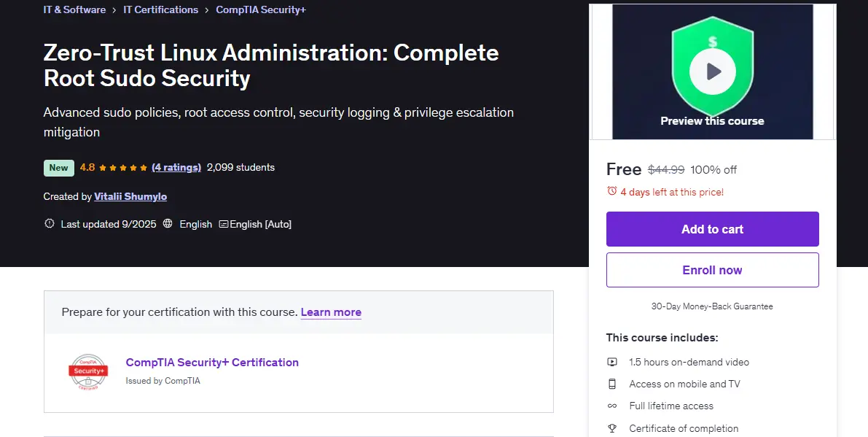Open the (4 ratings) link
This screenshot has width=868, height=437.
(x=176, y=167)
